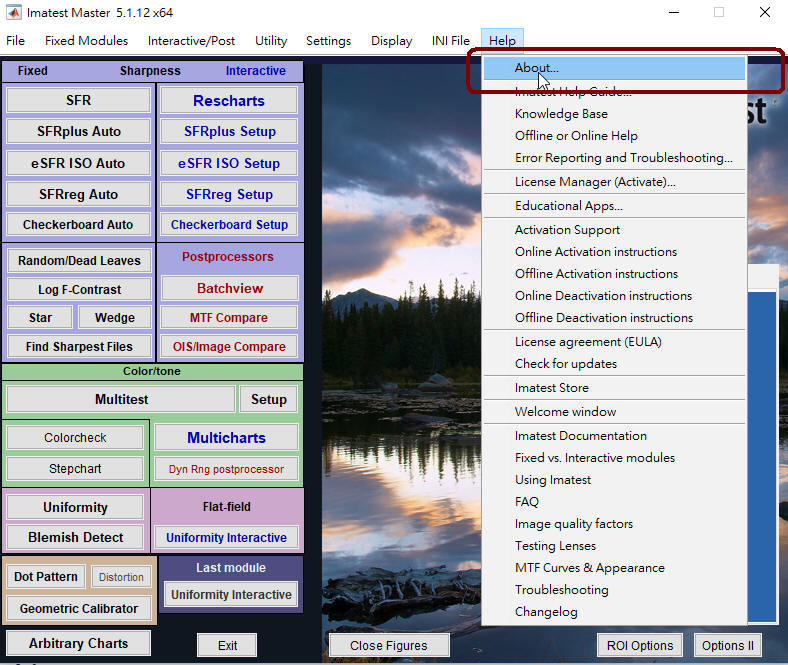Image resolution: width=788 pixels, height=665 pixels.
Task: Open the INI File menu
Action: coord(451,41)
